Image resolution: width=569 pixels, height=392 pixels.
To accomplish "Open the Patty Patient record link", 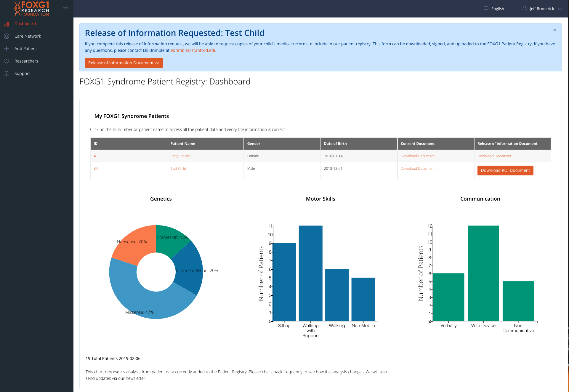I will (180, 156).
